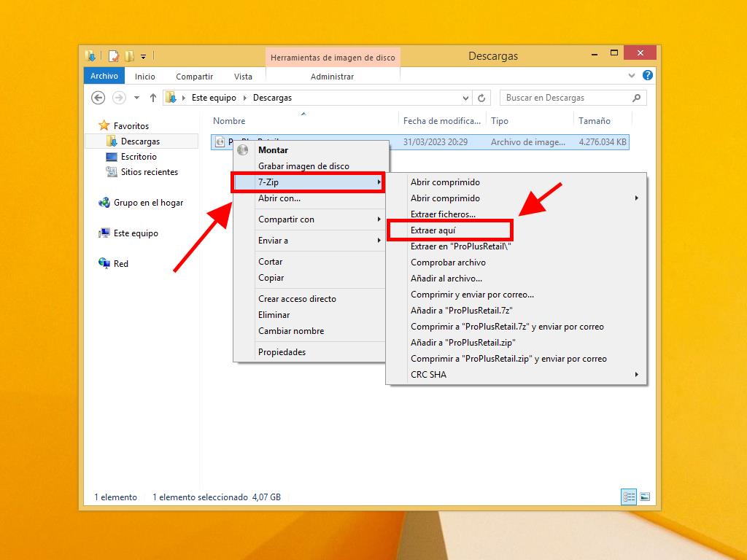This screenshot has width=747, height=560.
Task: Click the Help question mark icon
Action: tap(647, 75)
